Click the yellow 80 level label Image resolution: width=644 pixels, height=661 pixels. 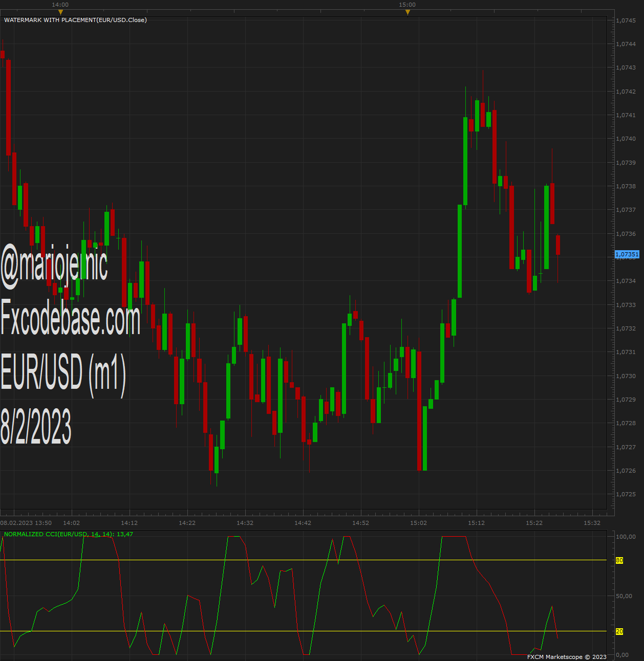[x=619, y=561]
